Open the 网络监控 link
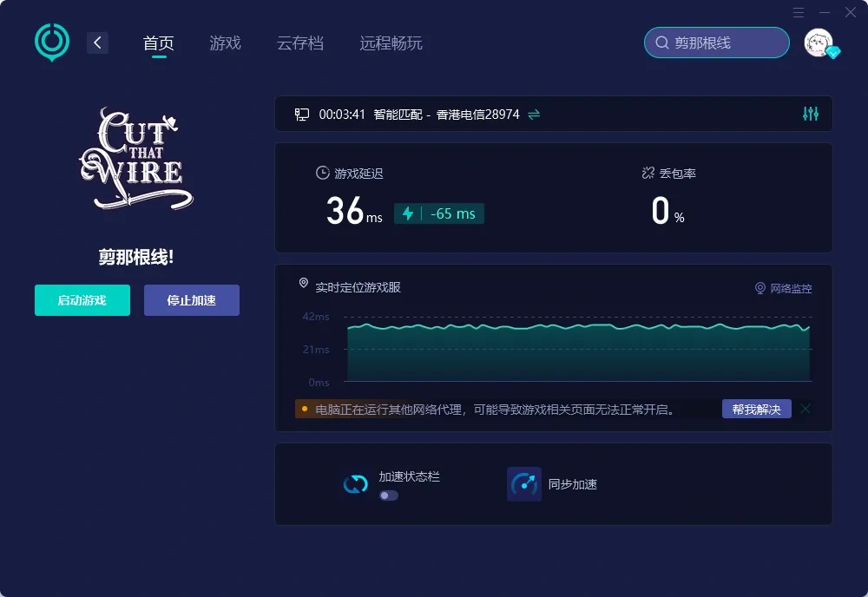868x597 pixels. coord(783,288)
